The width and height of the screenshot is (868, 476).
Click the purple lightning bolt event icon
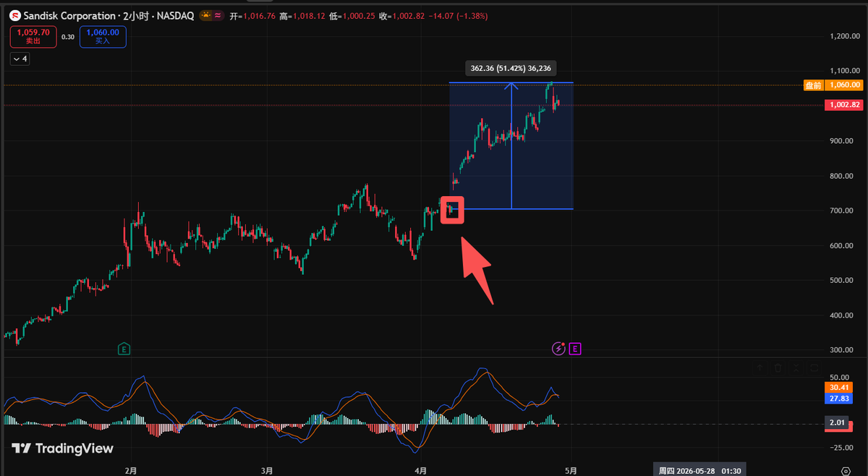[558, 349]
